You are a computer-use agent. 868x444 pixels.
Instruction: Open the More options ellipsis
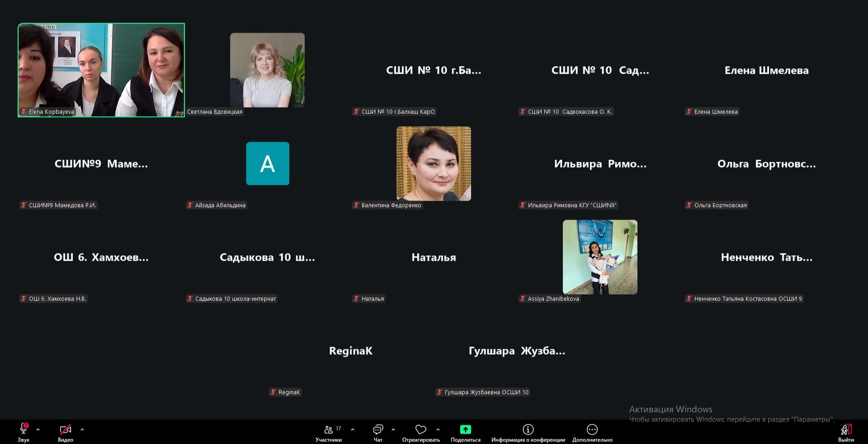coord(592,430)
